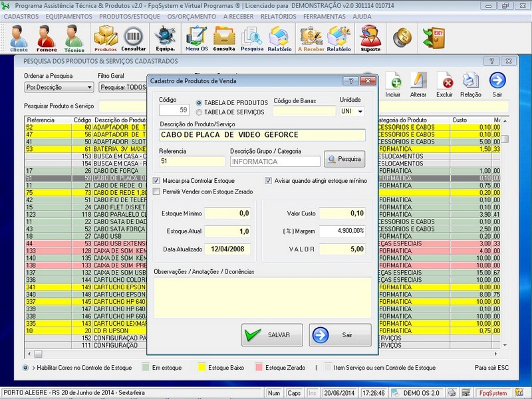This screenshot has height=399, width=532.
Task: Click the SALVAR button
Action: click(x=272, y=335)
